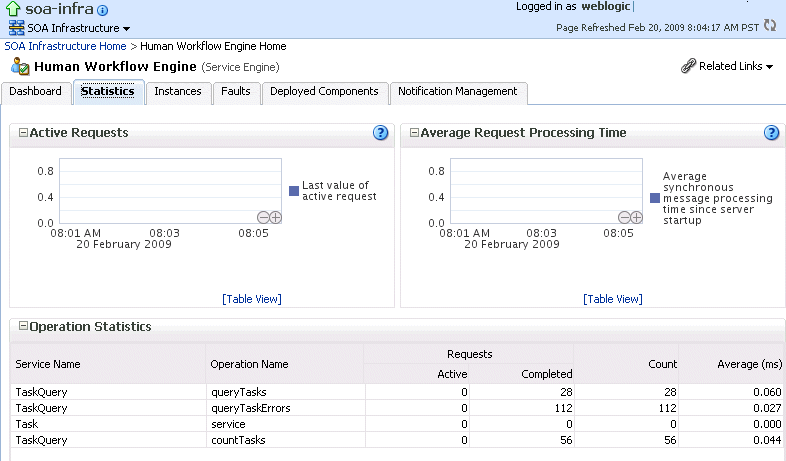Open help for Active Requests

[x=380, y=132]
